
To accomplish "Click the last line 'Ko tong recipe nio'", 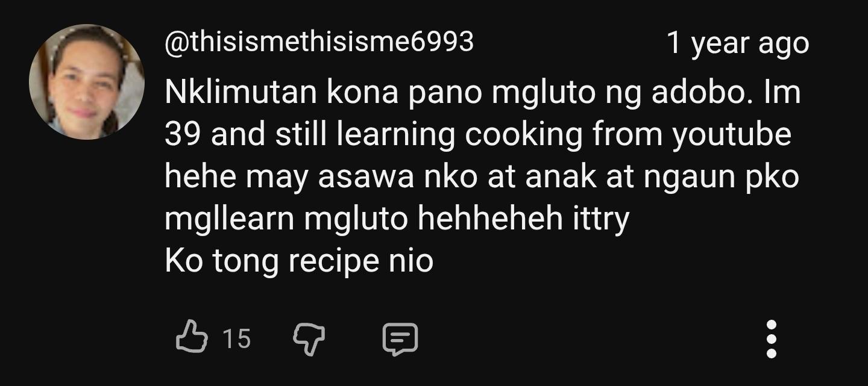I will click(299, 261).
